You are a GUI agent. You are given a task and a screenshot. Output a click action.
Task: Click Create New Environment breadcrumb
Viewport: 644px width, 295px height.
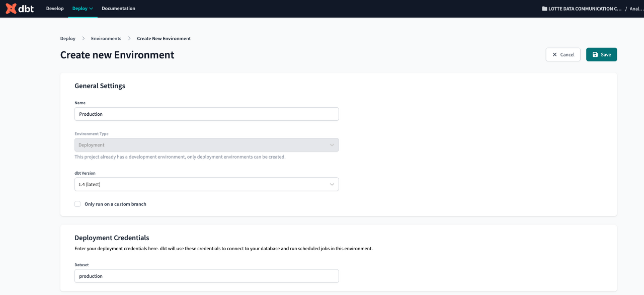pyautogui.click(x=164, y=38)
